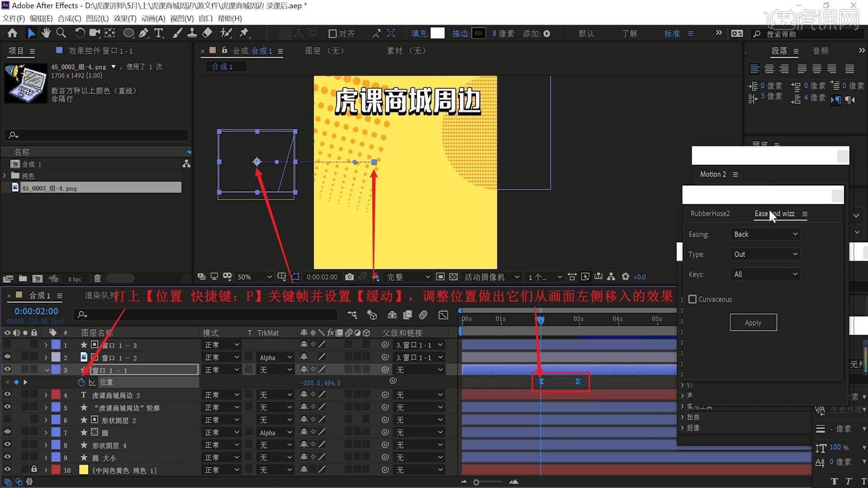The height and width of the screenshot is (488, 868).
Task: Click the black stroke color swatch
Action: click(478, 33)
